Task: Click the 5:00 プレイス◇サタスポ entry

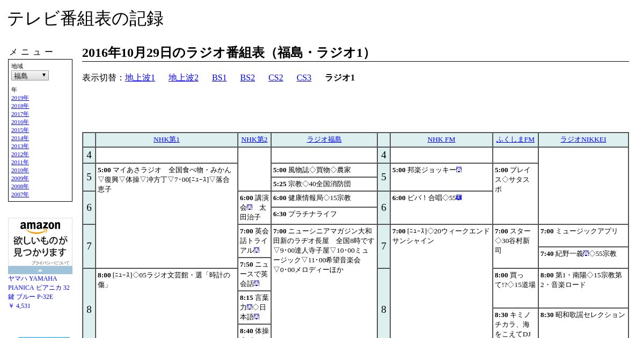Action: 515,194
